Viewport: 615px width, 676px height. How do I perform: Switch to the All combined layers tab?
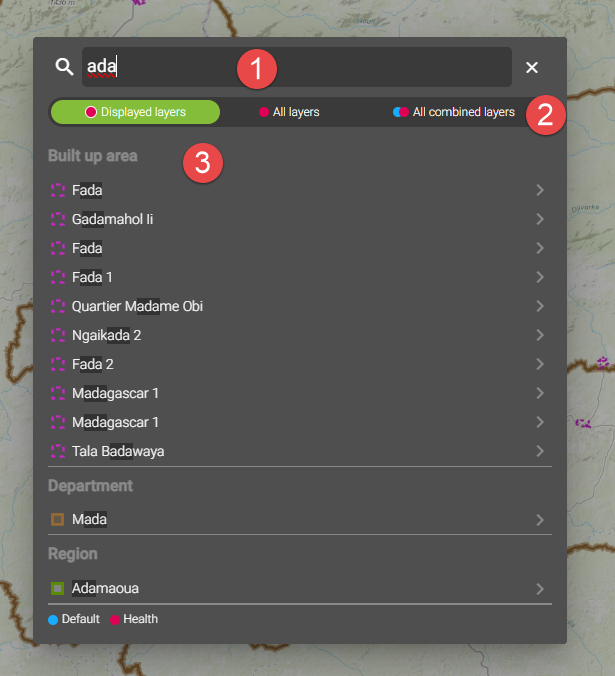click(453, 112)
